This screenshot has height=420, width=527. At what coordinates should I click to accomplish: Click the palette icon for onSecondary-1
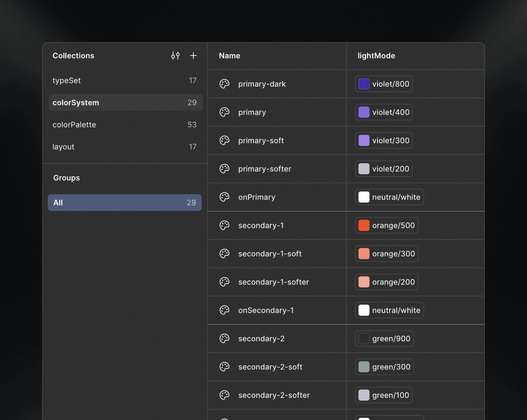pyautogui.click(x=224, y=310)
